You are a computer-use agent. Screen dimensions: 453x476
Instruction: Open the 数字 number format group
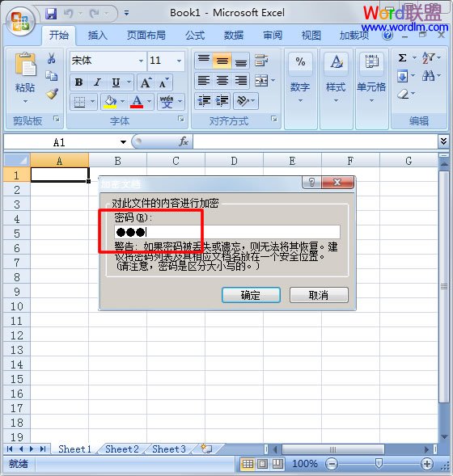(300, 88)
